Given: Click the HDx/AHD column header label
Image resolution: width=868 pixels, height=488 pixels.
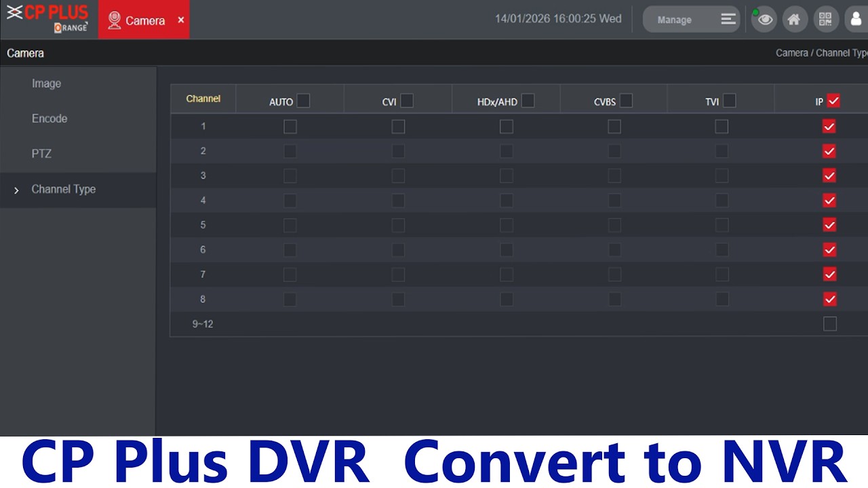Looking at the screenshot, I should point(497,102).
